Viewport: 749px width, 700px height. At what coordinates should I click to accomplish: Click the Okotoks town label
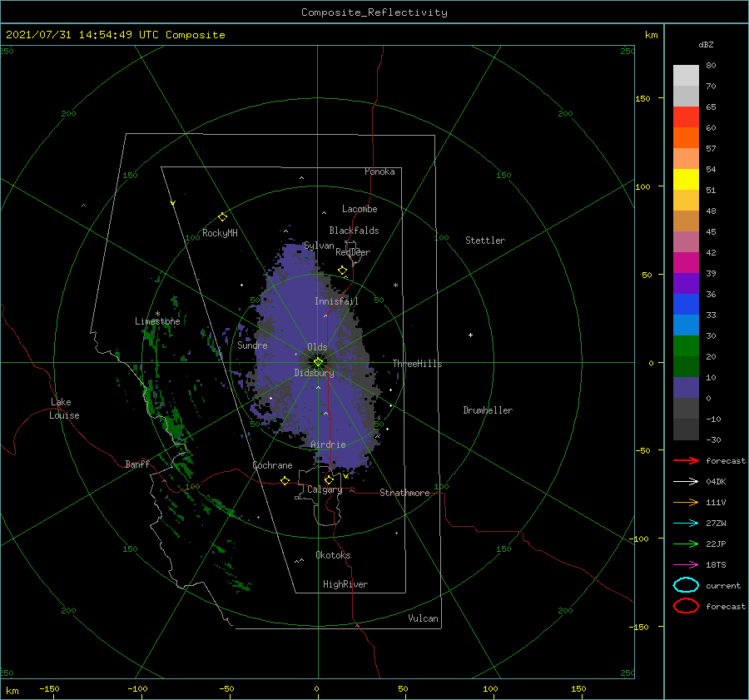pyautogui.click(x=333, y=555)
